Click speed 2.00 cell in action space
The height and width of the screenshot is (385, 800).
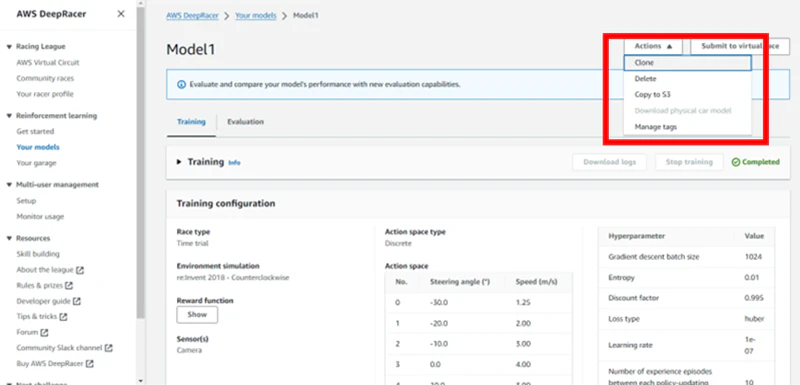click(x=523, y=324)
